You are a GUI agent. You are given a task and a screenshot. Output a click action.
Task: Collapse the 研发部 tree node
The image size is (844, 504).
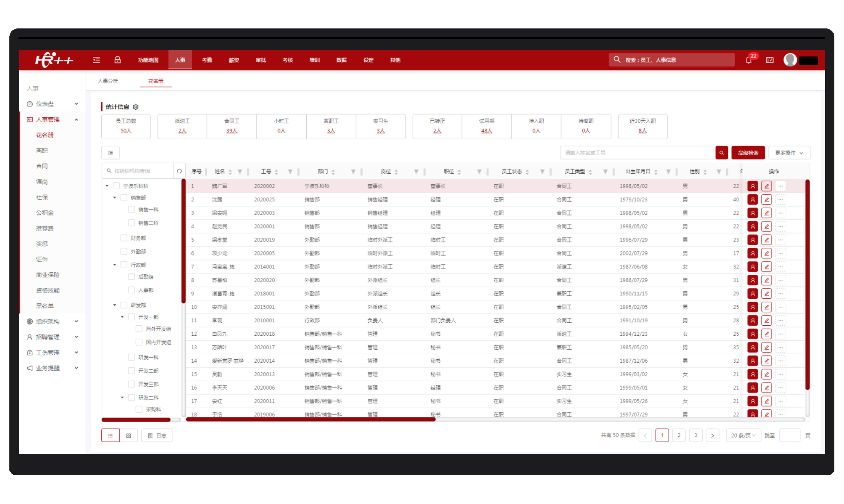pos(115,305)
